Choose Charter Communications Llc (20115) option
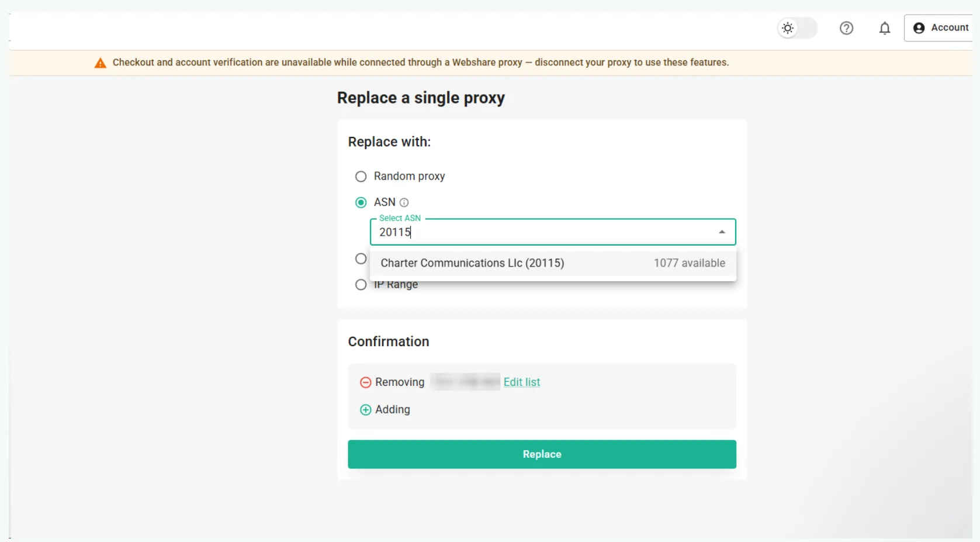The image size is (980, 542). pyautogui.click(x=553, y=263)
